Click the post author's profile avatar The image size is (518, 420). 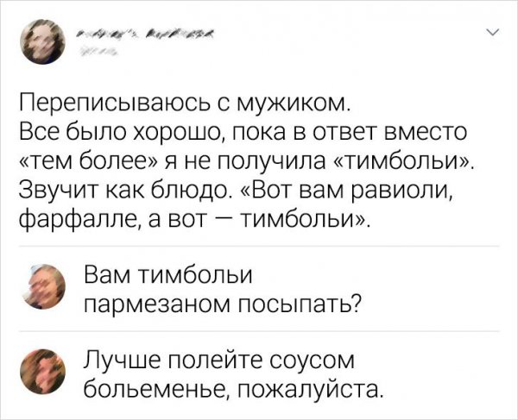41,41
